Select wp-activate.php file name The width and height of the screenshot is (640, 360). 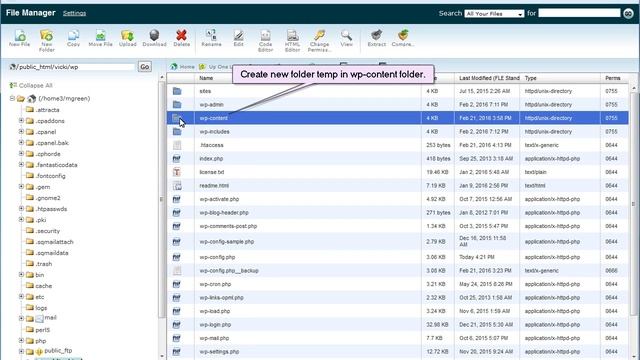219,199
